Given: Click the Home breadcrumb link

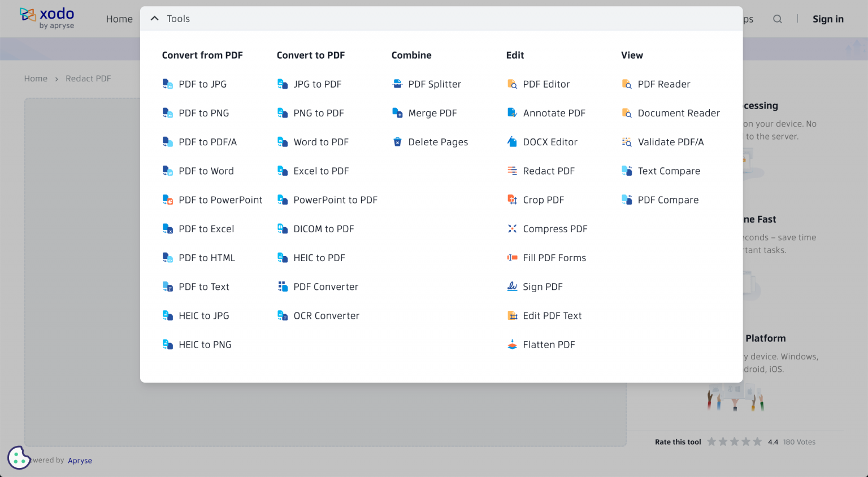Looking at the screenshot, I should (x=36, y=79).
